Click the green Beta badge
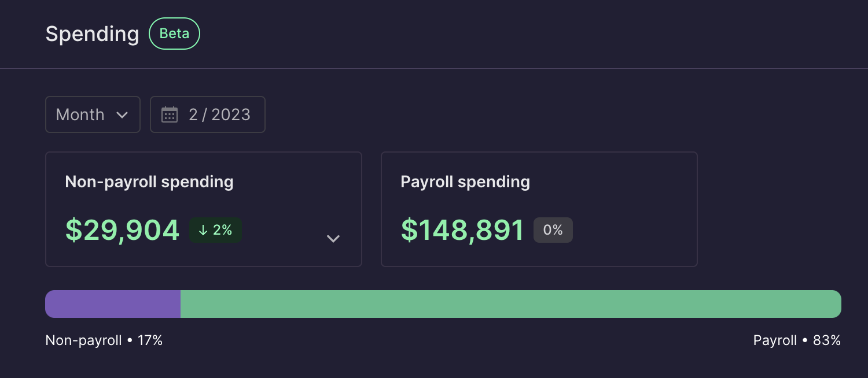The width and height of the screenshot is (868, 378). pyautogui.click(x=174, y=34)
